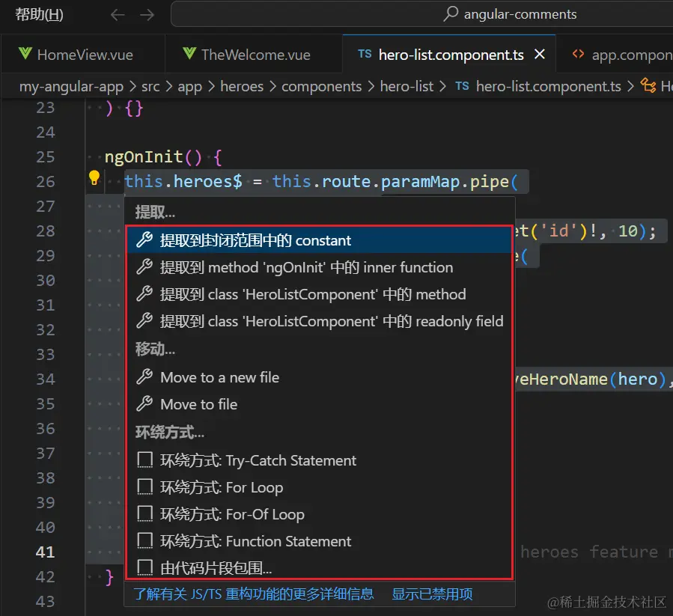Click snippet icon beside Function Statement
Viewport: 673px width, 616px height.
coord(144,541)
